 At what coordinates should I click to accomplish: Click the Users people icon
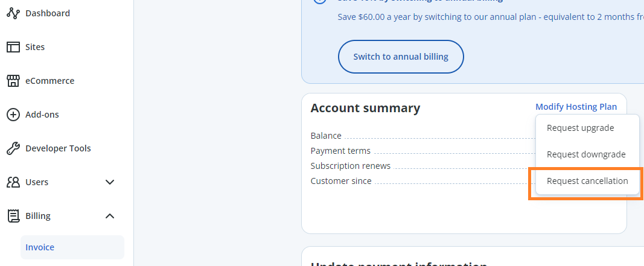(x=13, y=182)
